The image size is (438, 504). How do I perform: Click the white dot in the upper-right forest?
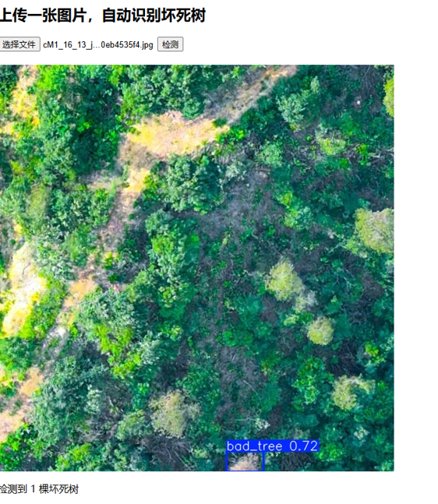[359, 103]
